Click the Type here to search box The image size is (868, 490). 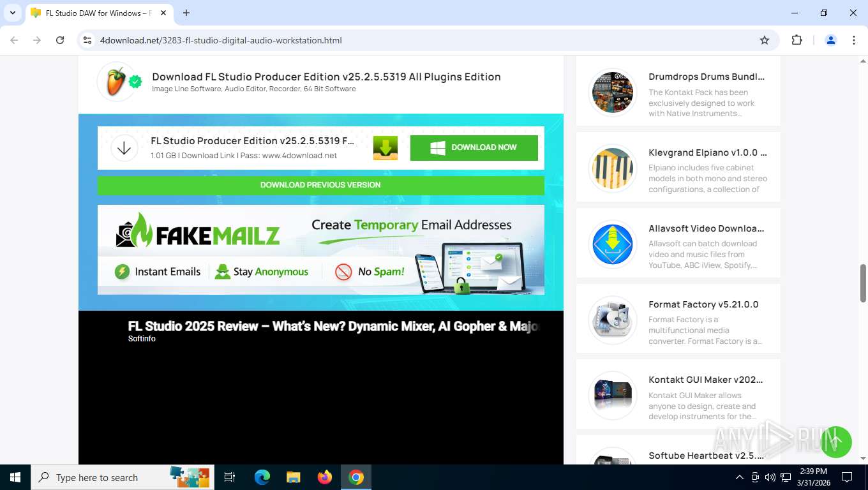click(121, 477)
